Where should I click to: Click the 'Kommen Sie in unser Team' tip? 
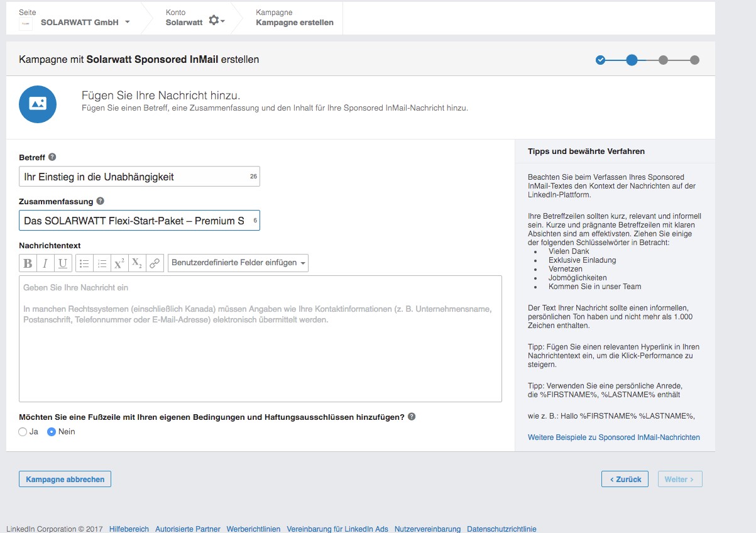[x=594, y=287]
